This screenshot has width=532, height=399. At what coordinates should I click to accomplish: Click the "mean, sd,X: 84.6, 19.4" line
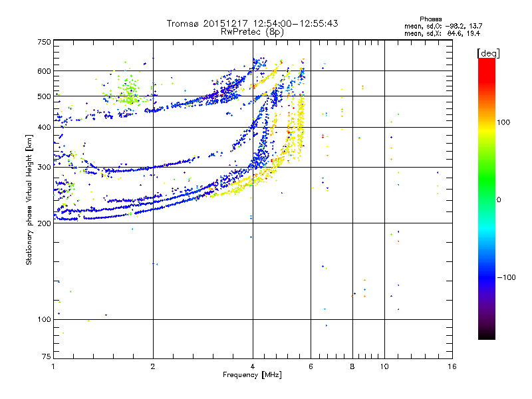pyautogui.click(x=442, y=33)
